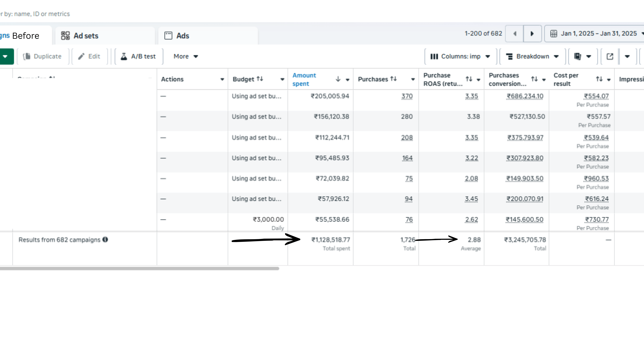Click the Edit pencil button

(89, 56)
